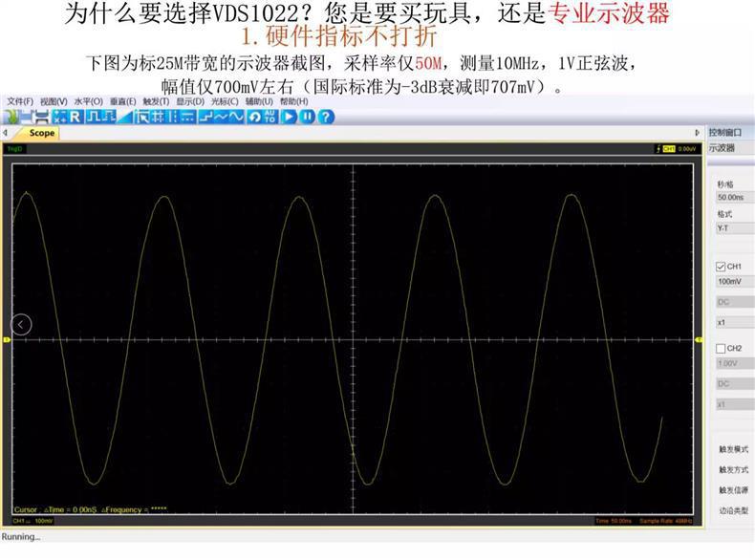Open the CH2 1.00V volts dropdown

coord(735,363)
